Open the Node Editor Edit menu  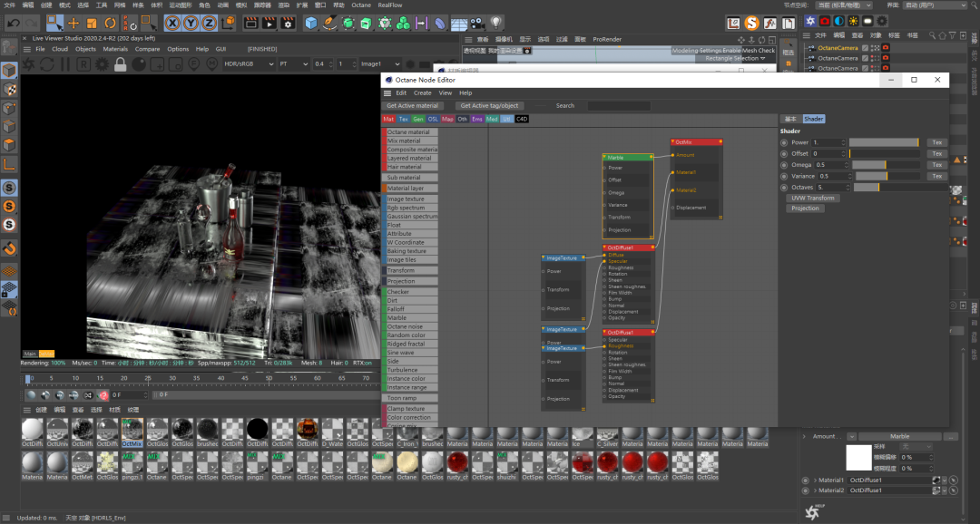coord(401,93)
